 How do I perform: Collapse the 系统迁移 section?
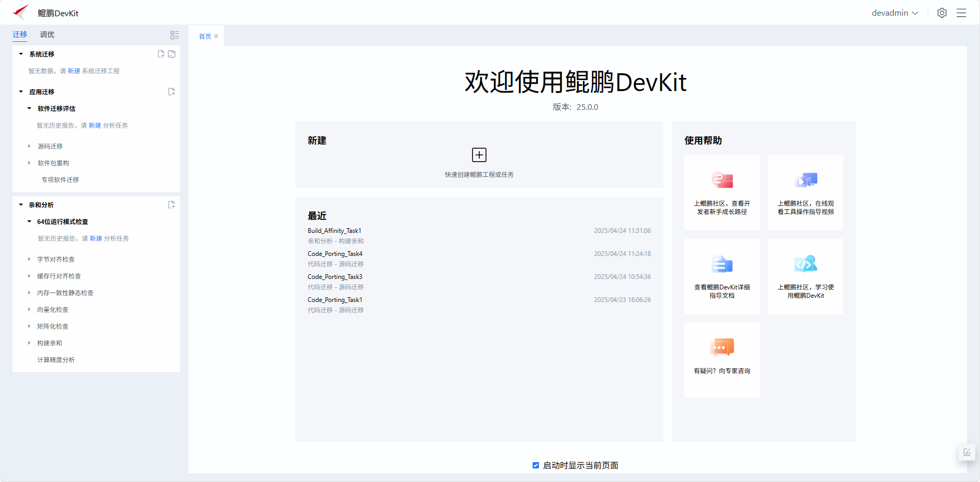(21, 54)
